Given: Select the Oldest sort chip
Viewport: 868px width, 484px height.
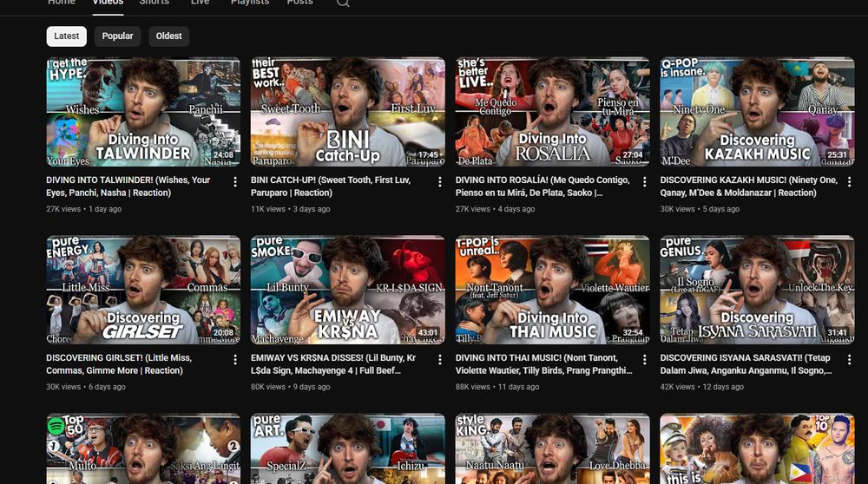Looking at the screenshot, I should click(x=169, y=36).
